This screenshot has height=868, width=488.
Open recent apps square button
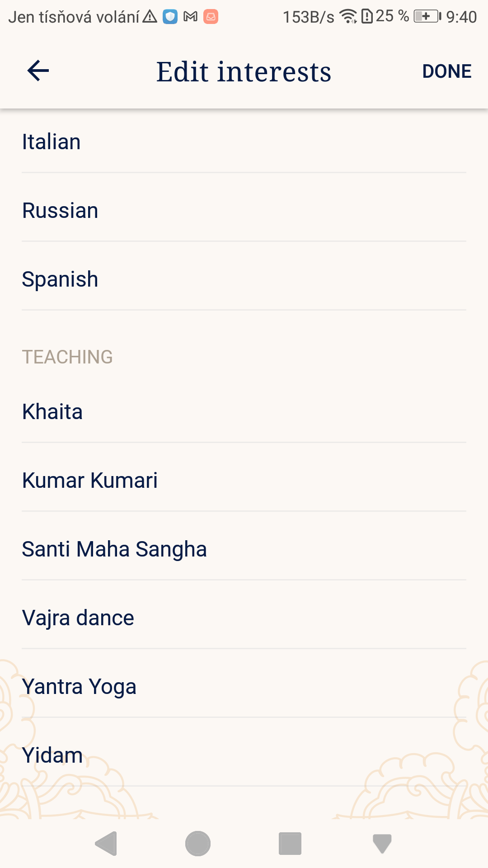coord(290,844)
